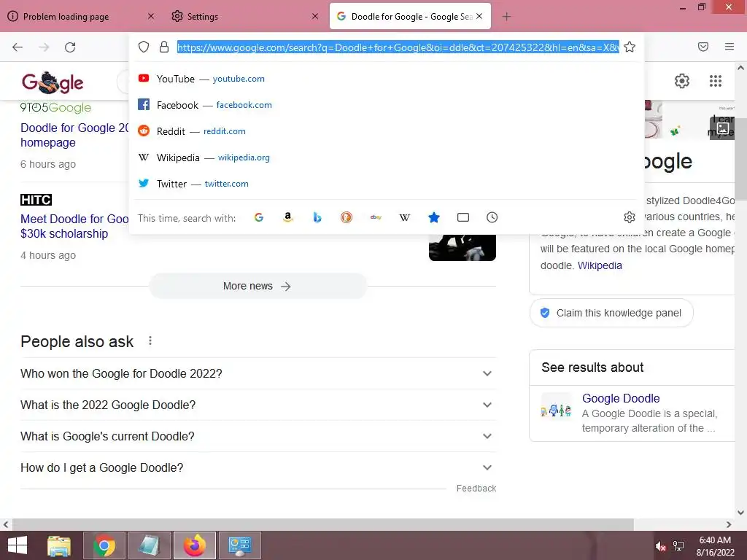Viewport: 747px width, 560px height.
Task: Search this time with Google
Action: 259,217
